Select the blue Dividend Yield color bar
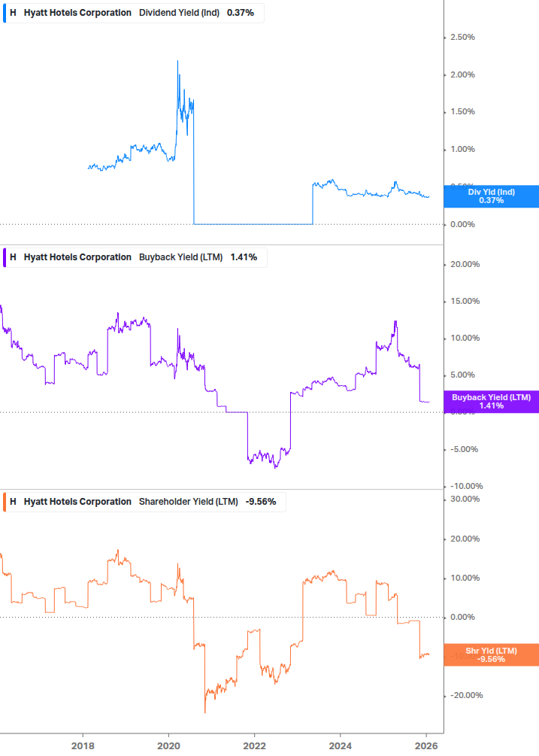Image resolution: width=539 pixels, height=756 pixels. tap(5, 13)
